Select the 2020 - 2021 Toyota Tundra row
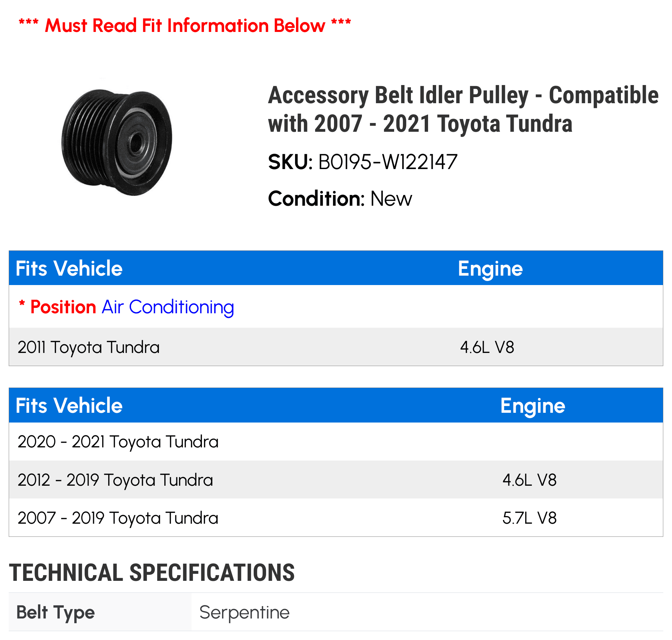Image resolution: width=672 pixels, height=640 pixels. [336, 442]
